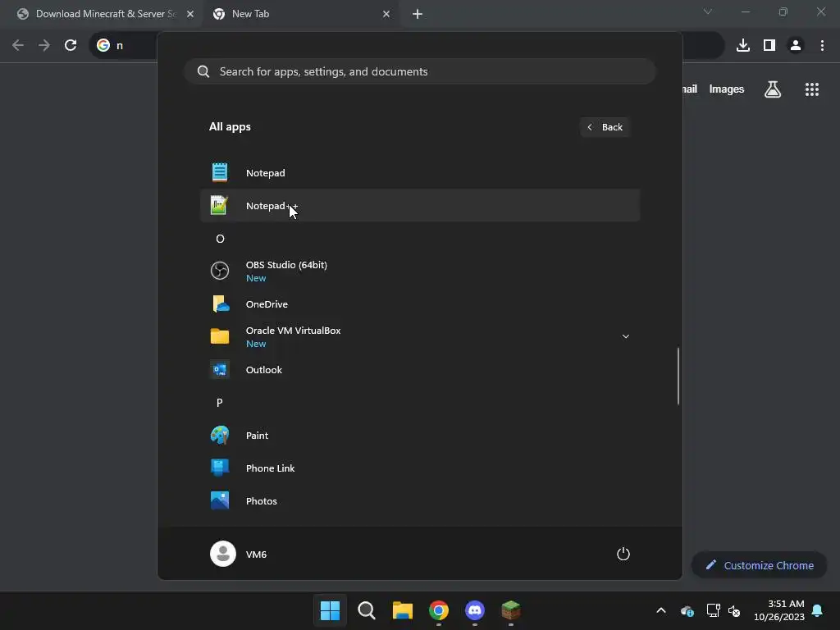
Task: Click the Back button in All apps
Action: (605, 127)
